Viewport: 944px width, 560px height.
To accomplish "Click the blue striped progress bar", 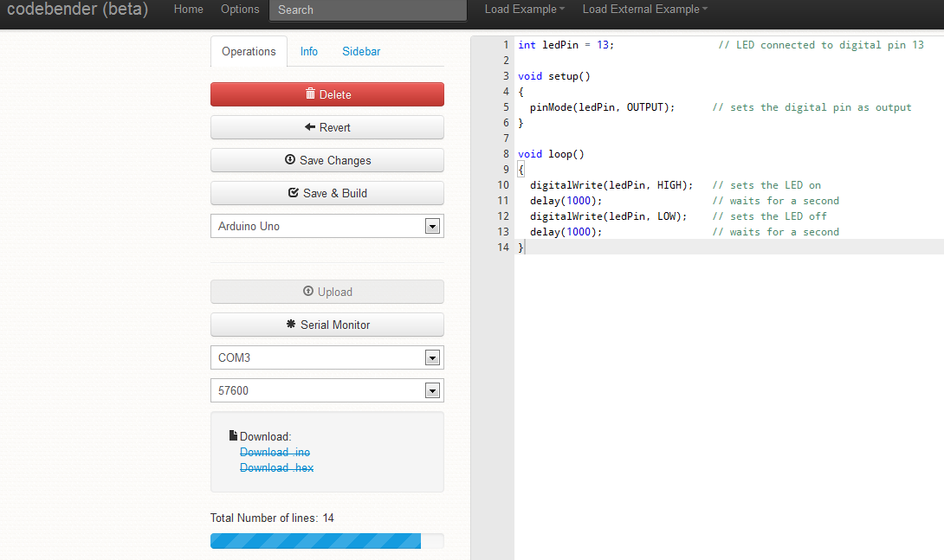I will pyautogui.click(x=315, y=541).
